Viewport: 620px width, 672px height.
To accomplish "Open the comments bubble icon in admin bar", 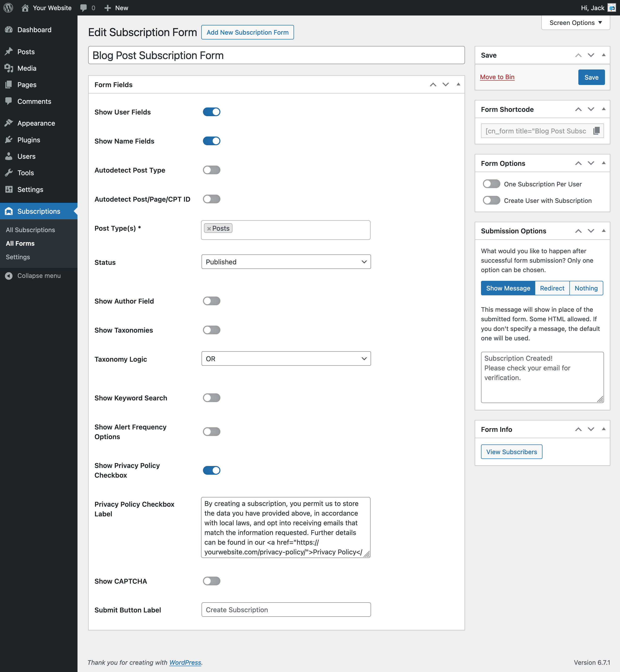I will (x=84, y=8).
